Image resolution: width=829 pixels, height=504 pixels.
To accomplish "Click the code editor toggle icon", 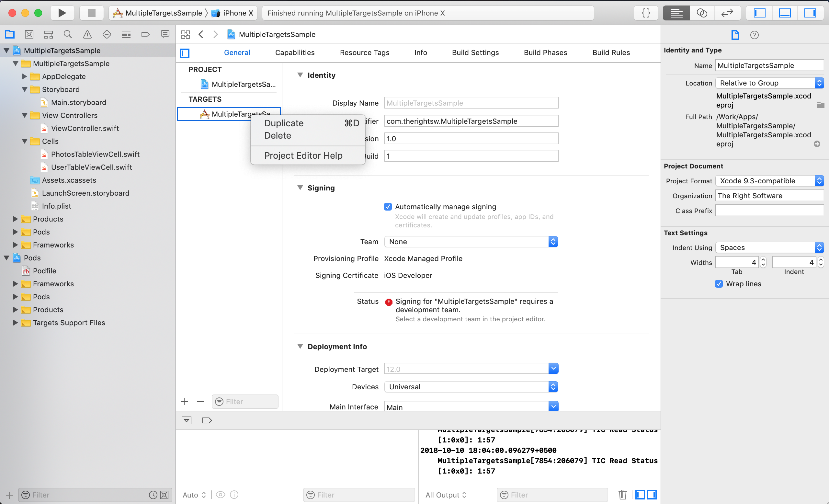I will coord(645,13).
